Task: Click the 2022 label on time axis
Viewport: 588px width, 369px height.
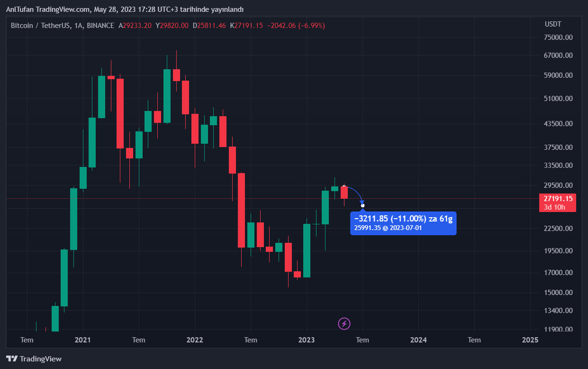Action: point(195,340)
